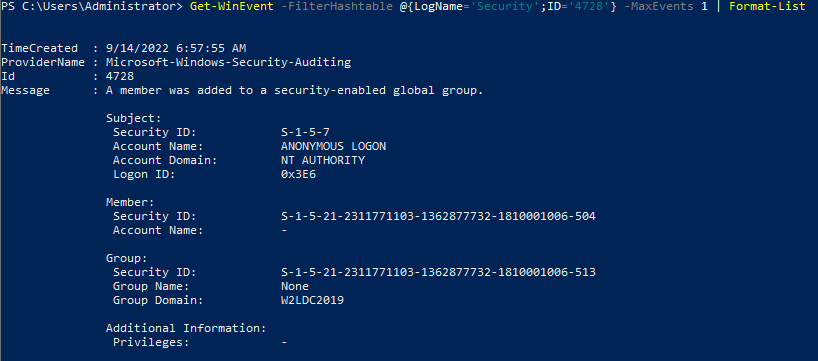The width and height of the screenshot is (818, 361).
Task: Click the message about security-enabled global group
Action: pyautogui.click(x=295, y=91)
